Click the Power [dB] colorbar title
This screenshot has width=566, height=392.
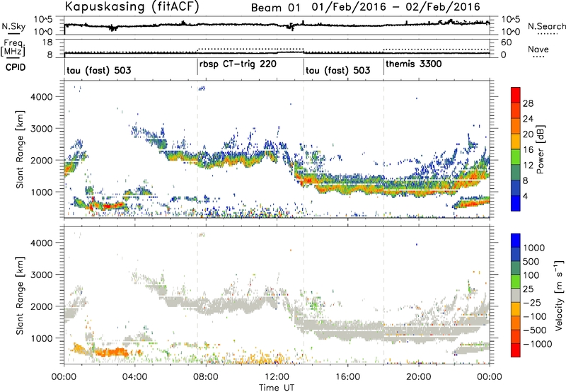pyautogui.click(x=540, y=149)
